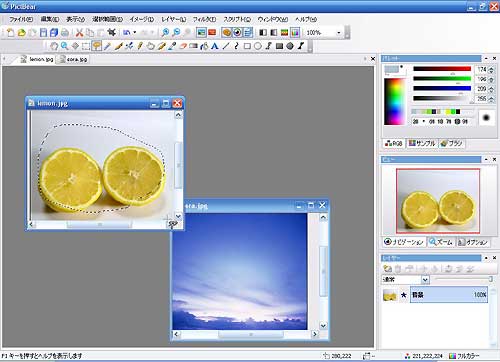The height and width of the screenshot is (362, 500).
Task: Toggle the star marker on the 背景 layer
Action: (404, 295)
